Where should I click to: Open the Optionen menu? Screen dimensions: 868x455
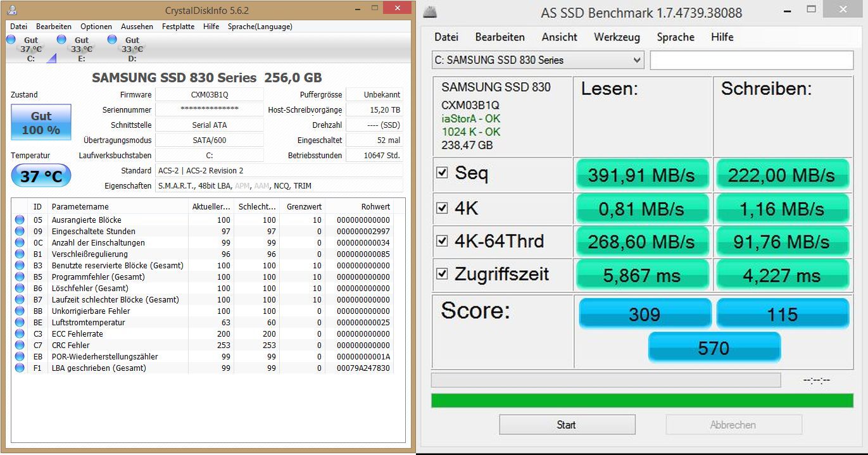(x=96, y=27)
